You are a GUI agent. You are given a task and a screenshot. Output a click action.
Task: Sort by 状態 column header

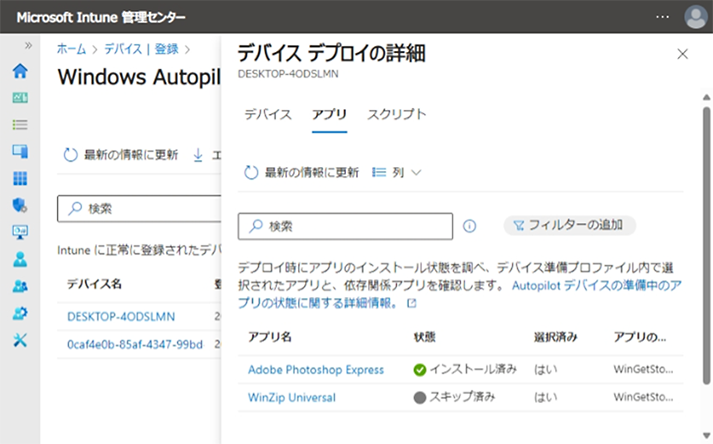(425, 337)
